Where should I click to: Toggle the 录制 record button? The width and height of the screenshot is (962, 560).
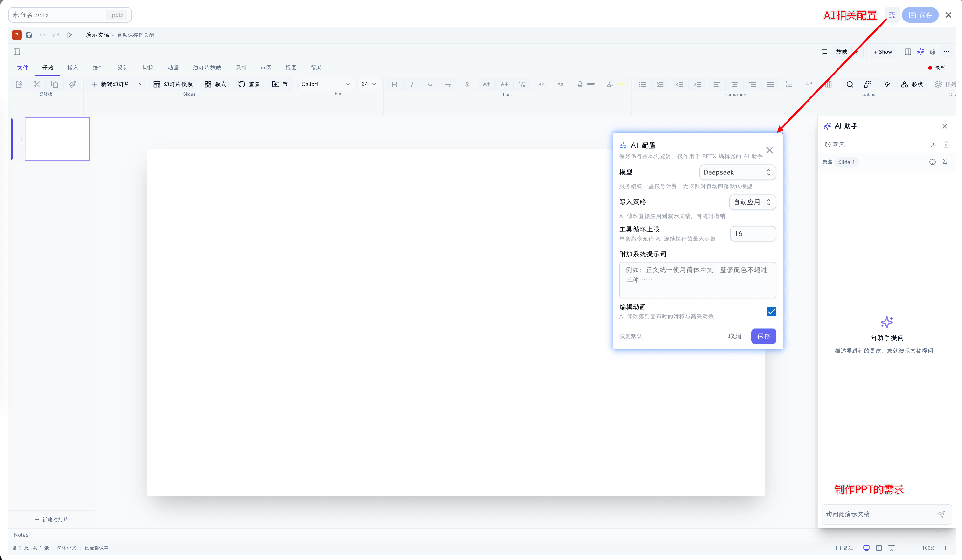point(937,68)
